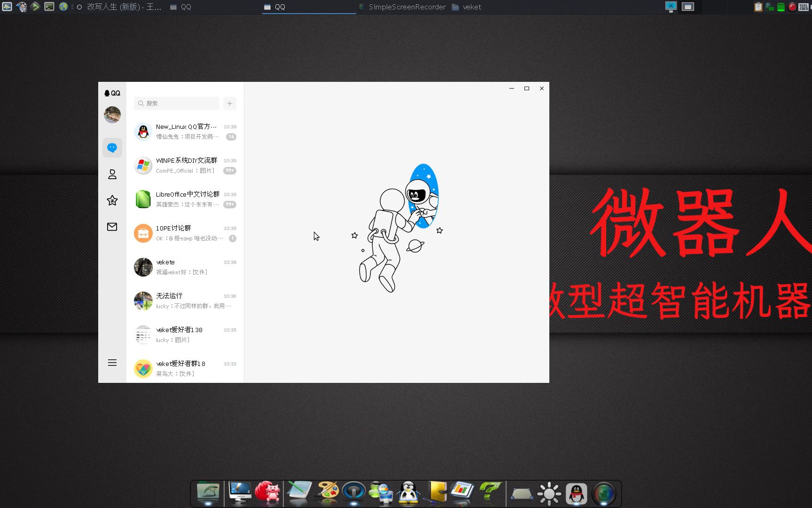This screenshot has width=812, height=508.
Task: Open the messages panel in QQ sidebar
Action: pyautogui.click(x=112, y=147)
